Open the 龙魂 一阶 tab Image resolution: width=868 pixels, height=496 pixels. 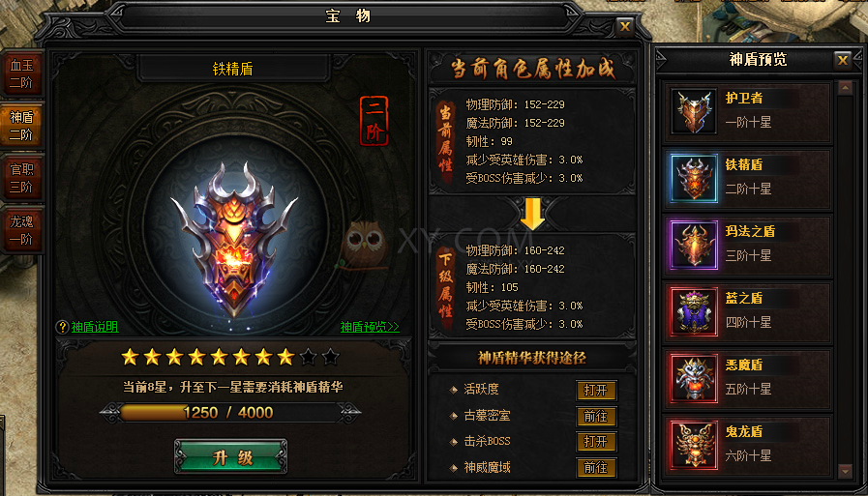pyautogui.click(x=21, y=230)
